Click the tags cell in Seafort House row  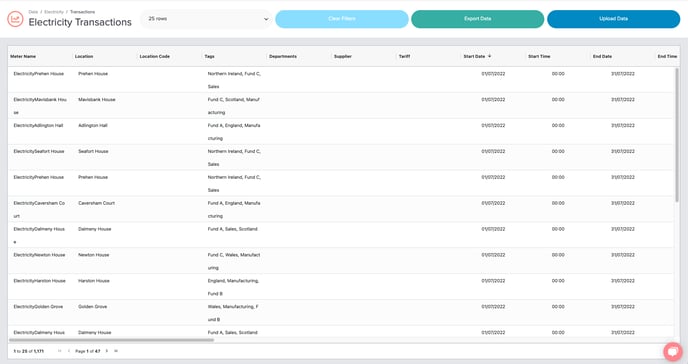[x=234, y=157]
